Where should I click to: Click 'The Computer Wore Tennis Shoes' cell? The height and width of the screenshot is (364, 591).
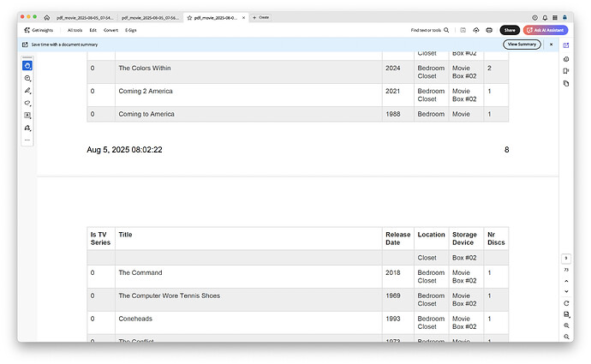tap(248, 300)
